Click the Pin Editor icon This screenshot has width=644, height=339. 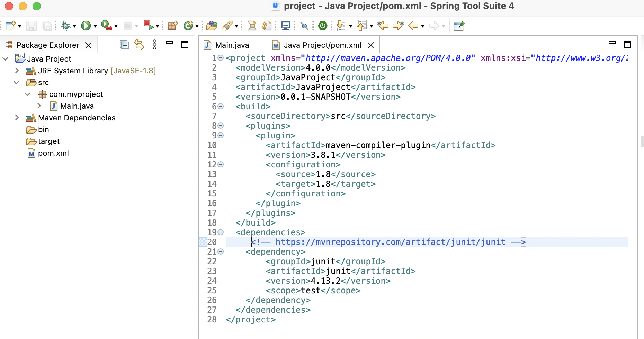(459, 26)
